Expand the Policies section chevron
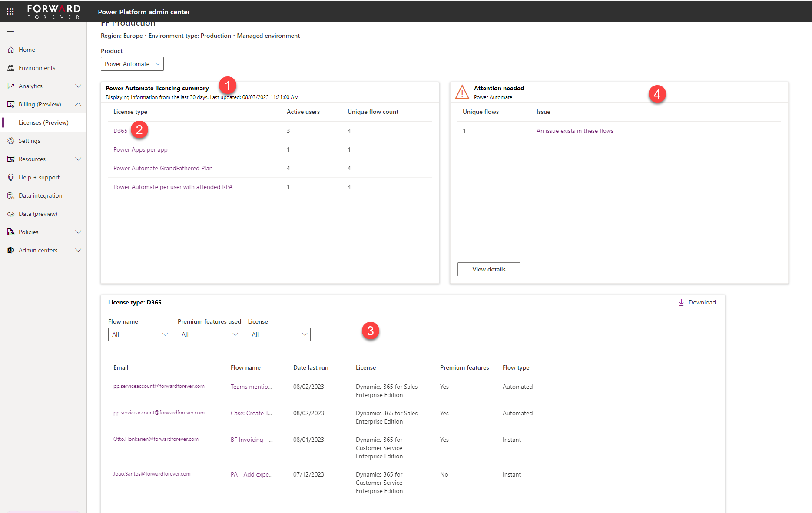 (78, 232)
